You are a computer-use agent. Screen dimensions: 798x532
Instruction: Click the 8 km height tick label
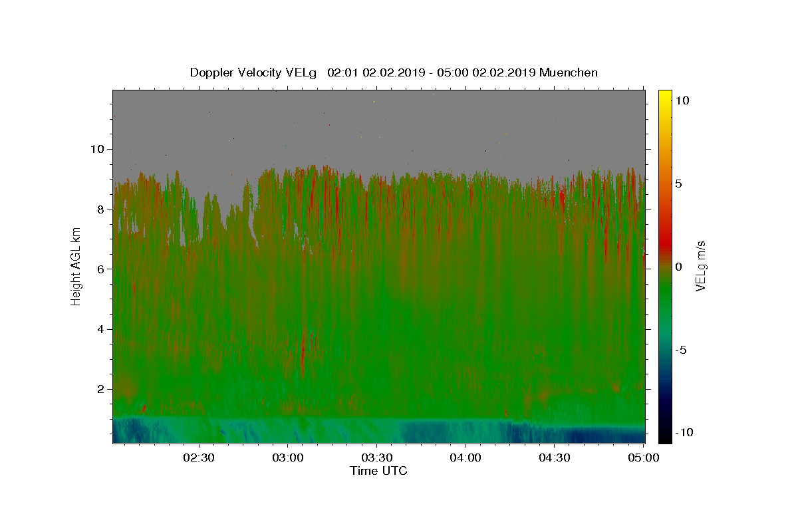pyautogui.click(x=102, y=209)
